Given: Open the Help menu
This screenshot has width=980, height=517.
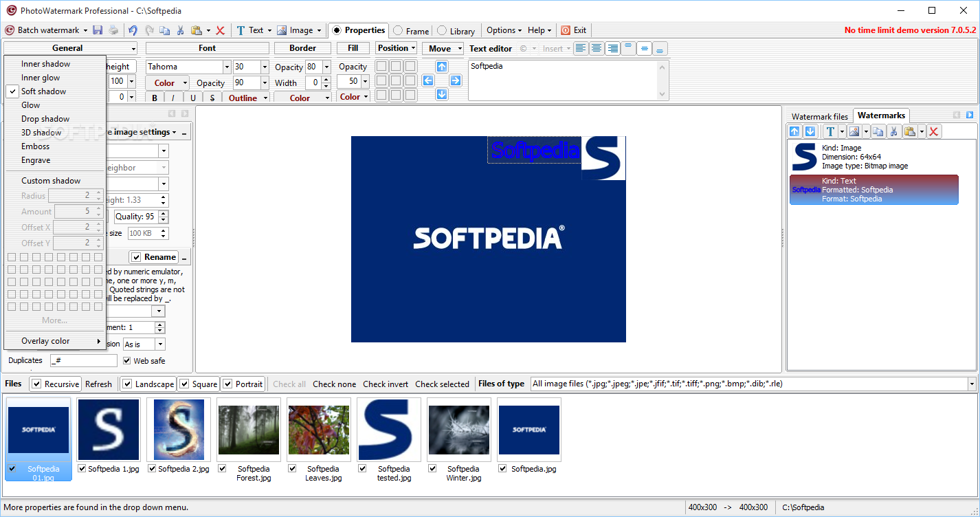Looking at the screenshot, I should (x=539, y=30).
